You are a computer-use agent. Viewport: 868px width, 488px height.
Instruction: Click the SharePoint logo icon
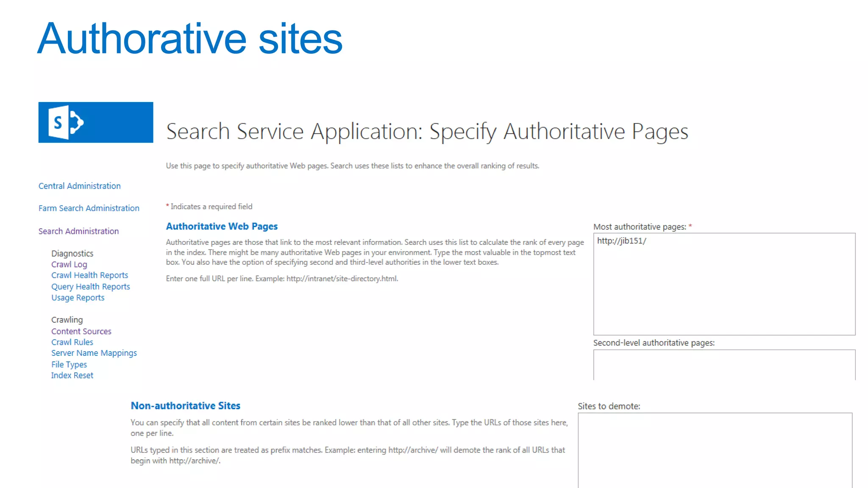click(66, 122)
